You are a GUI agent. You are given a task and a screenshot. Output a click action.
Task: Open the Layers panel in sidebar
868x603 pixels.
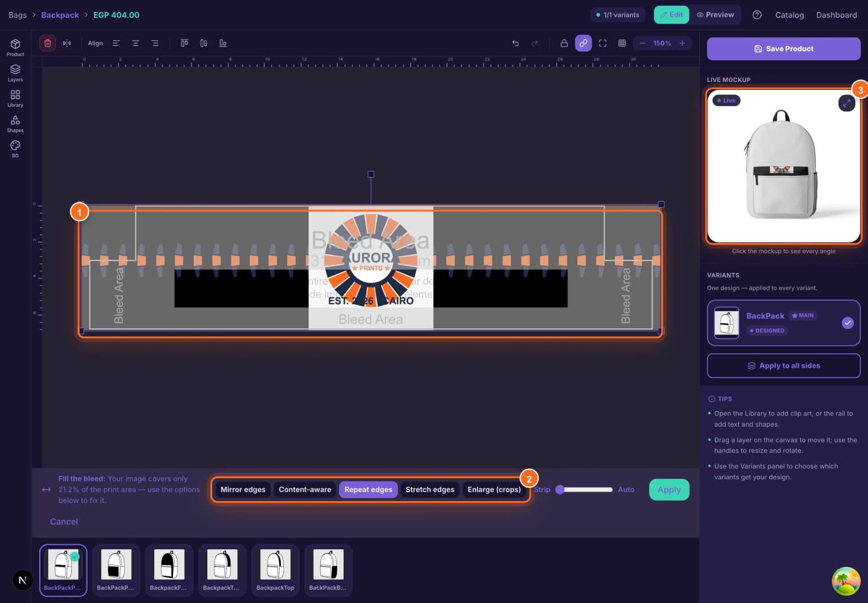15,73
